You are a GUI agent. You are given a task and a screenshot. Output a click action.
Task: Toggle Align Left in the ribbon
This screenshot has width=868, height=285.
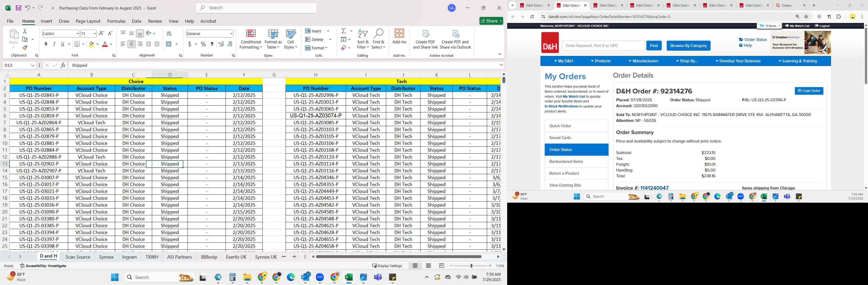pos(123,44)
